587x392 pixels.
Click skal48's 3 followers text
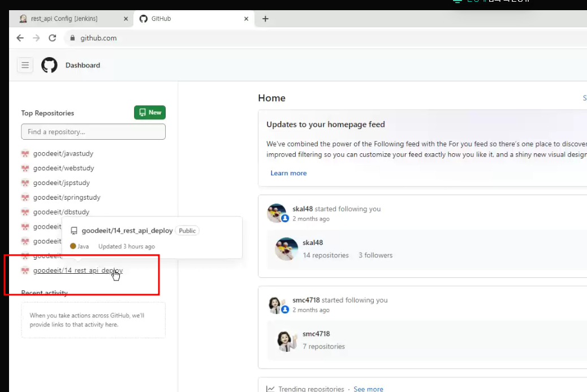coord(375,255)
